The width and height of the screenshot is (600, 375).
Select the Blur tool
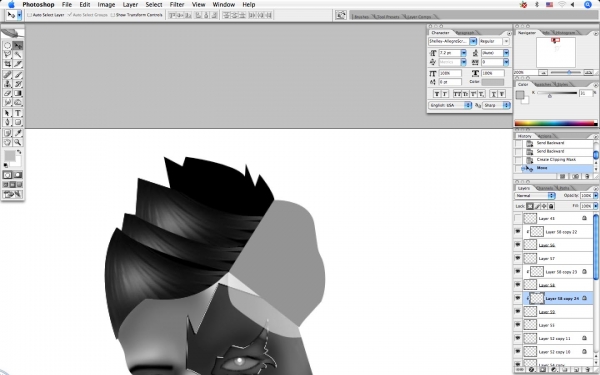pos(7,102)
